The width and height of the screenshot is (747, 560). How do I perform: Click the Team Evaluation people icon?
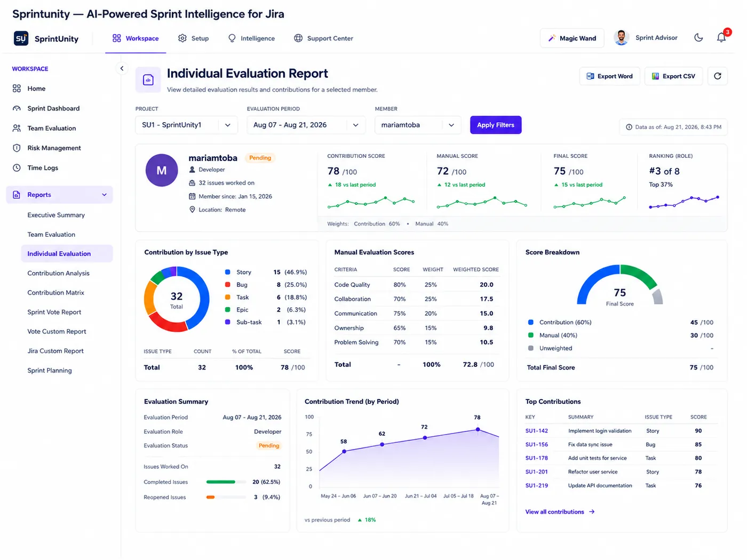[17, 128]
